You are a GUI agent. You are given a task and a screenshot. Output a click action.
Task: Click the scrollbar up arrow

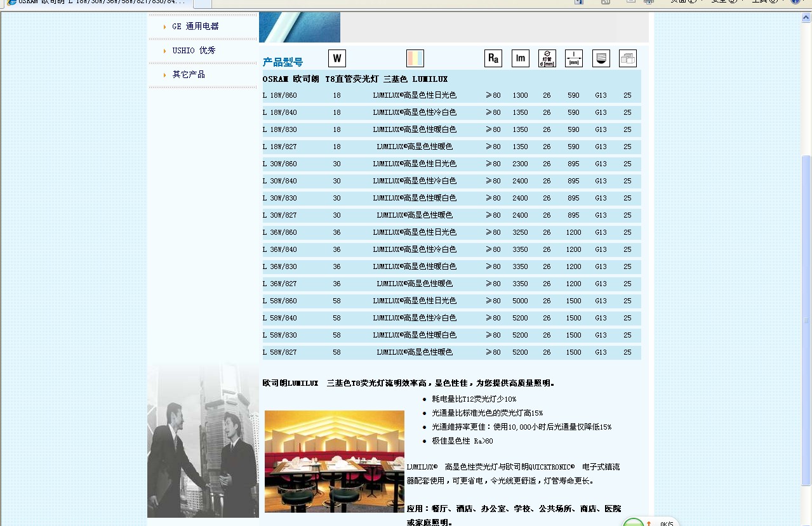click(806, 18)
